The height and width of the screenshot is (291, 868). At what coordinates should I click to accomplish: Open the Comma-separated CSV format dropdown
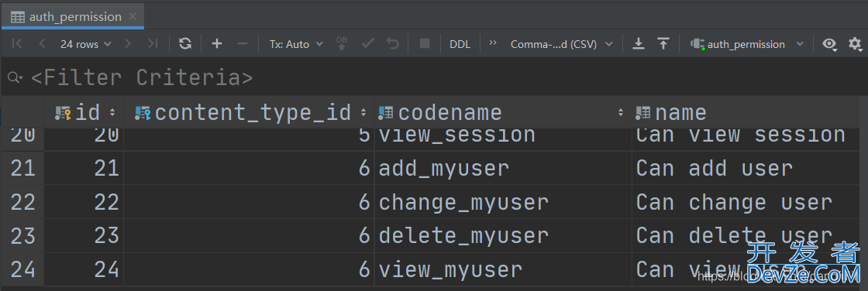point(561,44)
